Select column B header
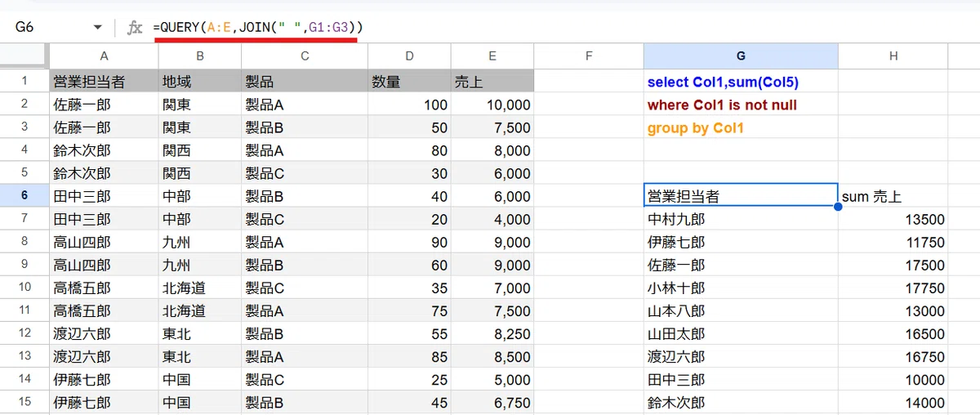Screen dimensions: 980x415 [200, 56]
